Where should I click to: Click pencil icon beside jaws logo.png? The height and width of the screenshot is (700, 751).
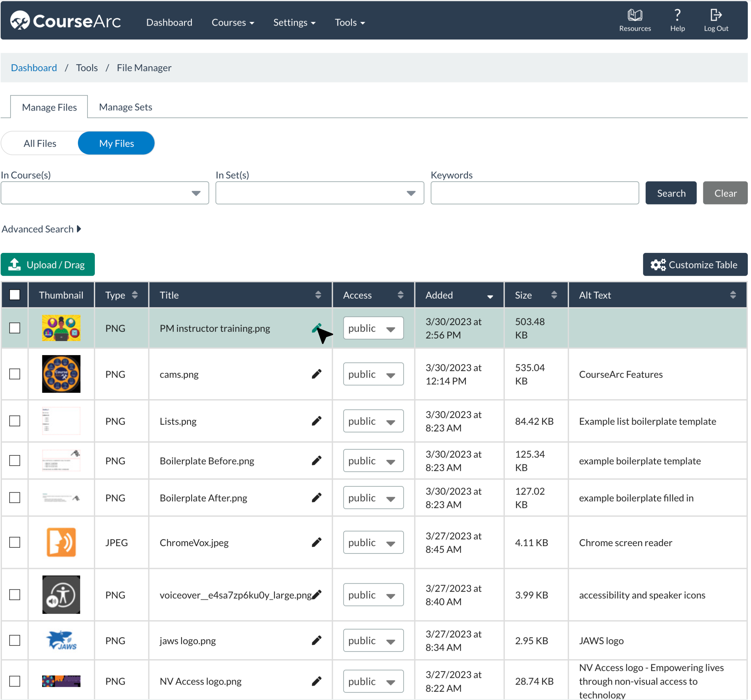pos(317,640)
